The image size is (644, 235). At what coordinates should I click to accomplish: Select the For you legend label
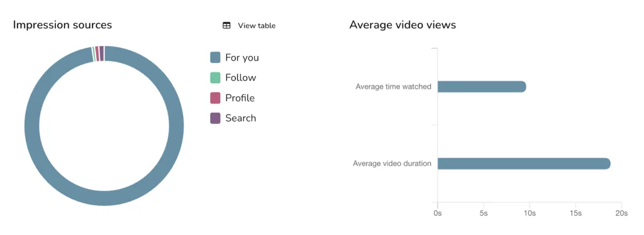pyautogui.click(x=242, y=57)
